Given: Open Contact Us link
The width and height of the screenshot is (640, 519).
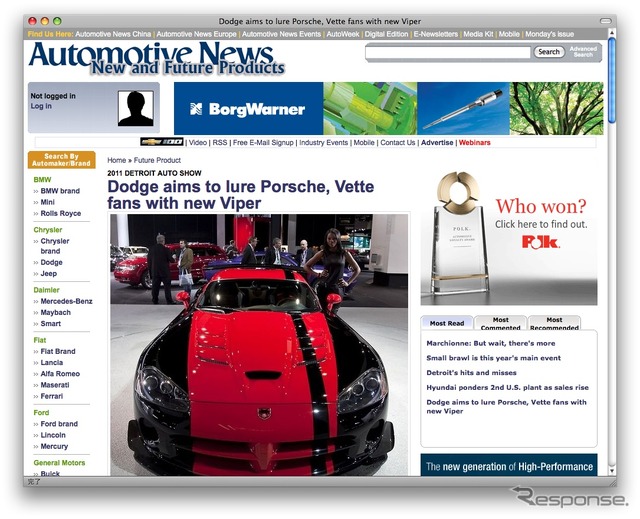Looking at the screenshot, I should tap(398, 143).
